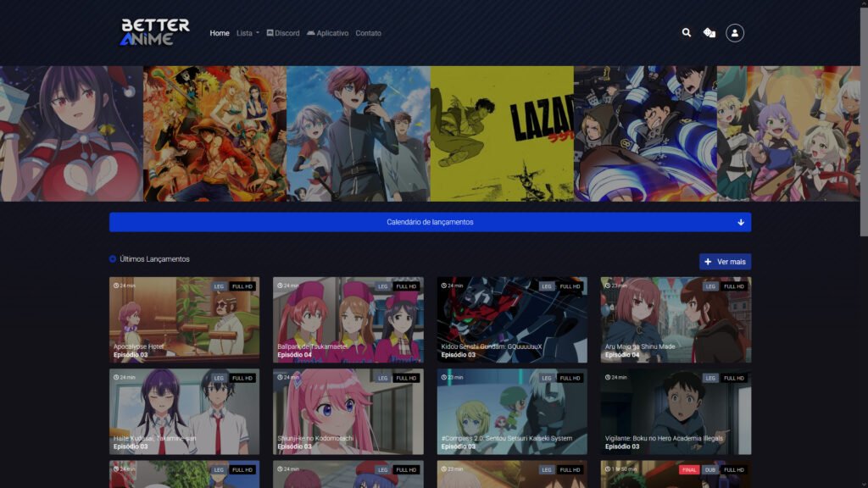The image size is (868, 488).
Task: Go to the Contato page
Action: 368,33
